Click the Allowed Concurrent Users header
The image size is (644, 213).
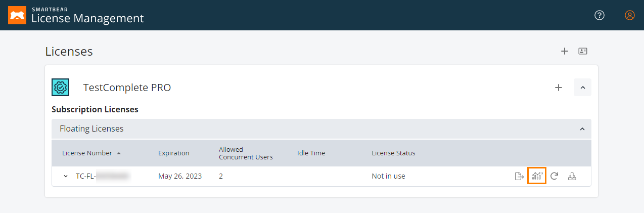click(246, 153)
